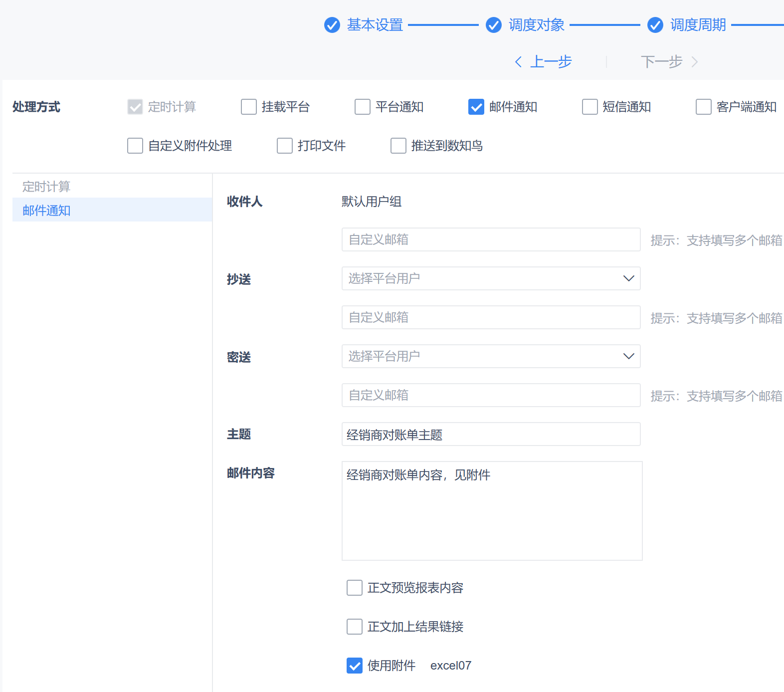Click the left chevron beside 上一步

[518, 62]
